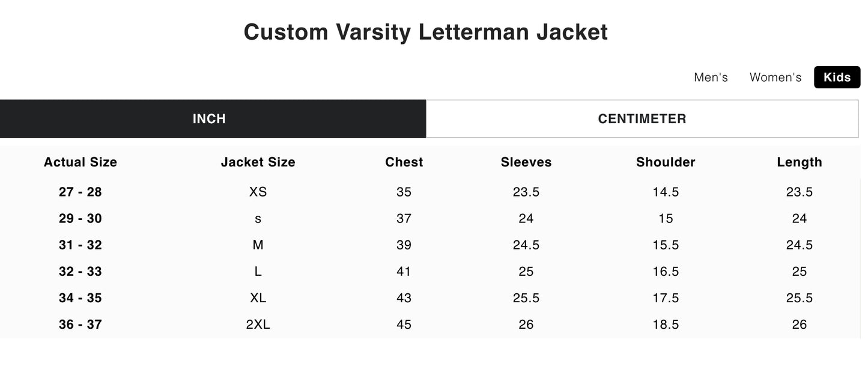
Task: Switch to the Women's size chart
Action: pos(775,77)
